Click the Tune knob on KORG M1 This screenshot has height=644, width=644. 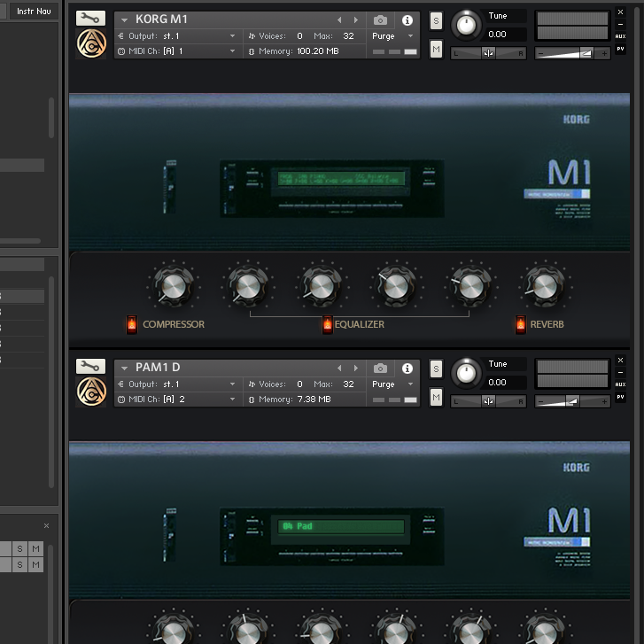466,25
